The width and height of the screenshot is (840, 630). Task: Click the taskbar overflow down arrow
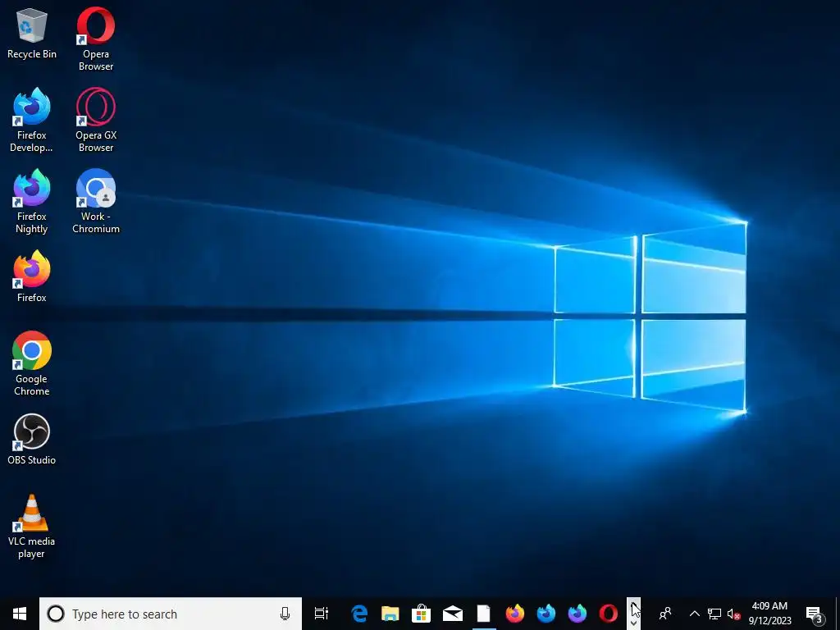point(634,623)
